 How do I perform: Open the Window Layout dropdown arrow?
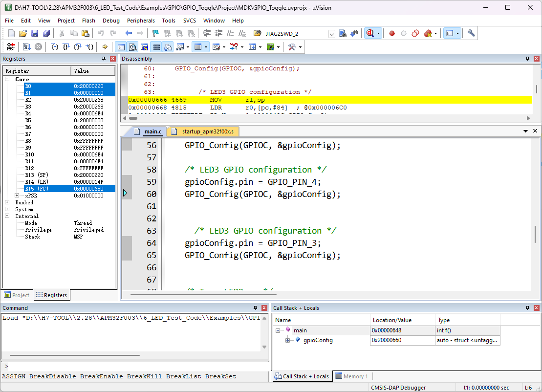pyautogui.click(x=457, y=34)
